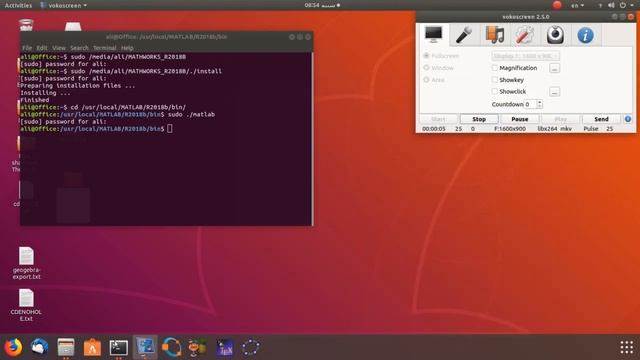Open the vokoscreen screen capture tab
Screen dimensions: 640x360
tap(433, 35)
